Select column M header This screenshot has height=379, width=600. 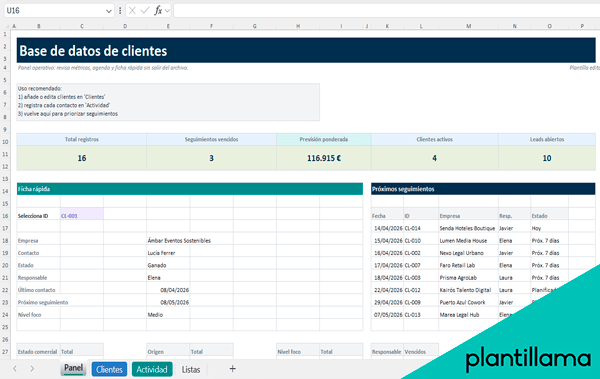(468, 26)
